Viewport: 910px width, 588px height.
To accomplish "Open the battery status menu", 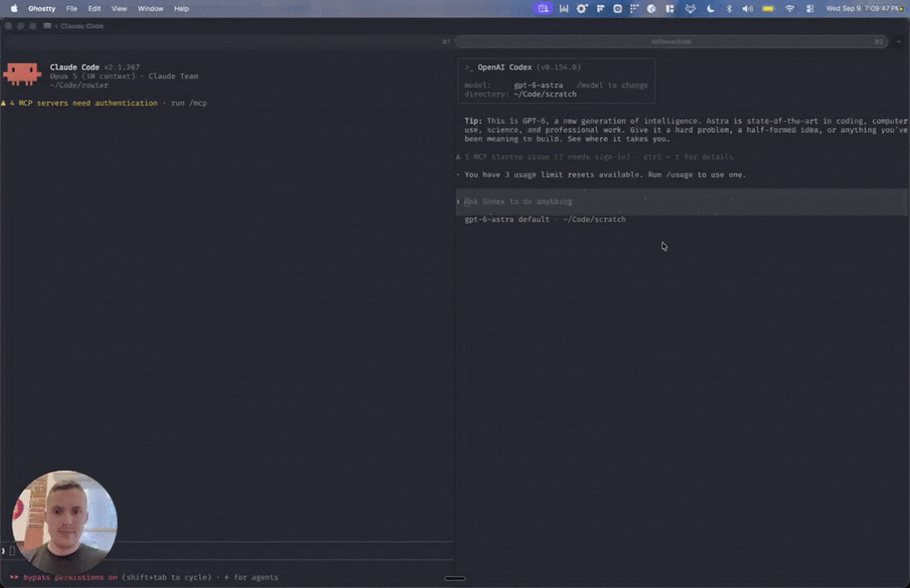I will 769,9.
